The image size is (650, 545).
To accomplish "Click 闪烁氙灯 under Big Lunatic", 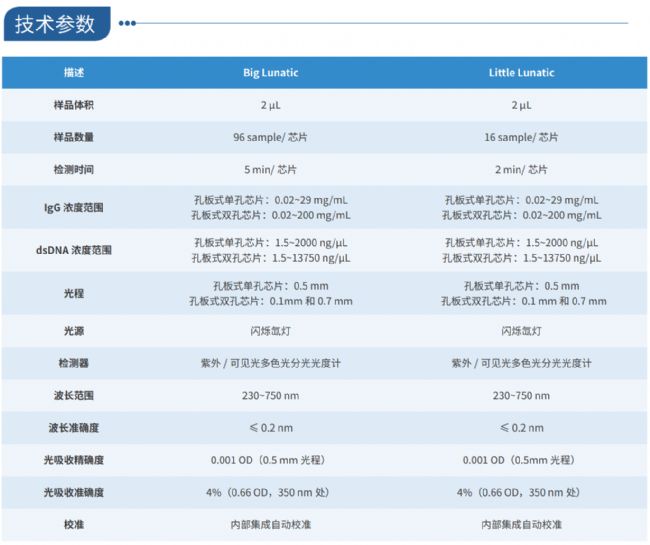I will click(270, 331).
